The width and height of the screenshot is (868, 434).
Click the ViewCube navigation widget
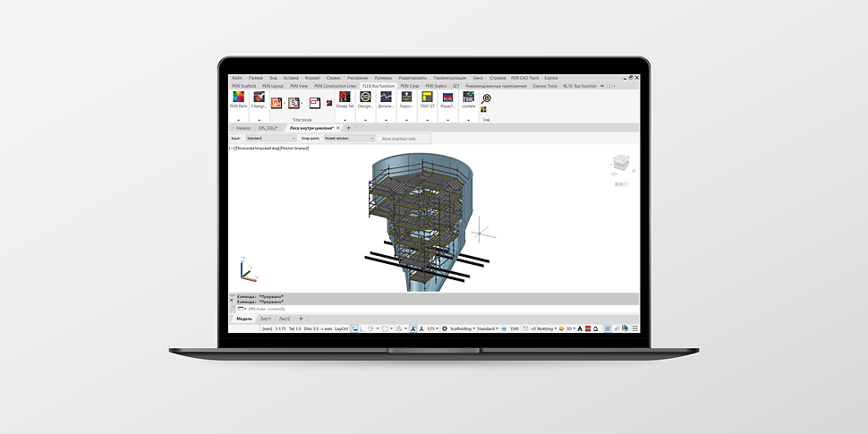(x=618, y=166)
